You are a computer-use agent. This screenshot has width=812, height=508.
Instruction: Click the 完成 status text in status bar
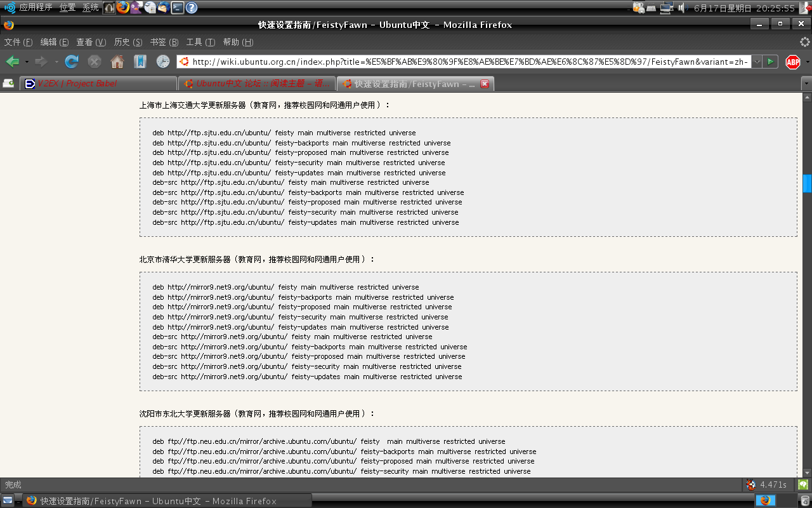coord(13,485)
